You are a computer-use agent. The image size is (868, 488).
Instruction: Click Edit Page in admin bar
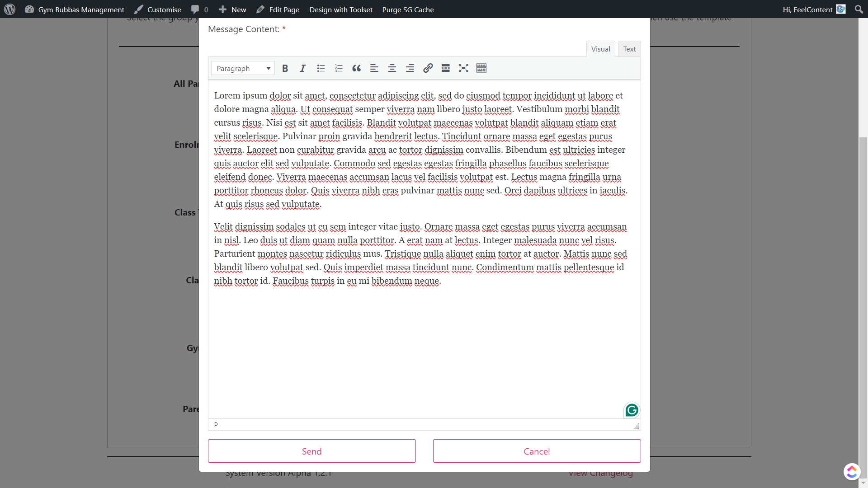pos(278,9)
